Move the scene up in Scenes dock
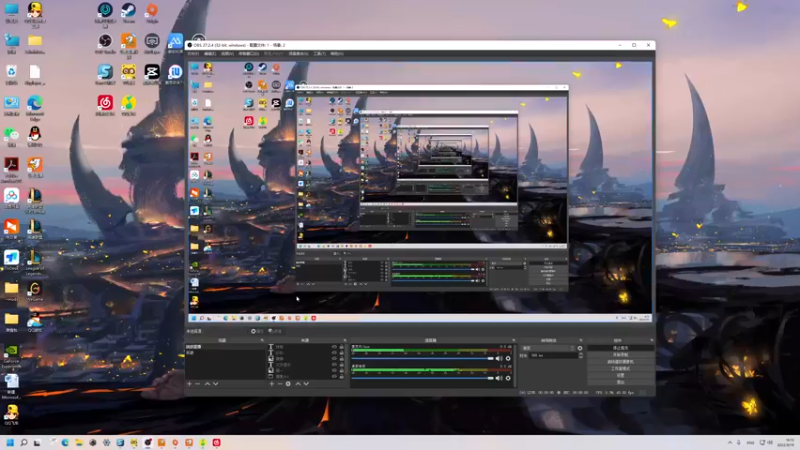The image size is (800, 450). pyautogui.click(x=207, y=384)
